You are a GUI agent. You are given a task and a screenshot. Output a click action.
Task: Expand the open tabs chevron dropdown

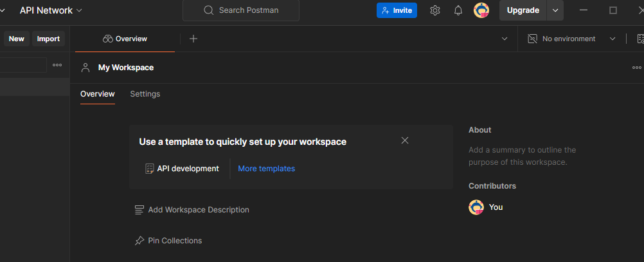pos(505,39)
